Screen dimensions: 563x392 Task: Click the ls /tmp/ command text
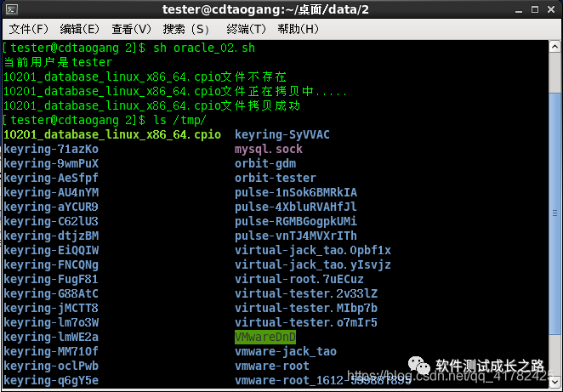(180, 120)
